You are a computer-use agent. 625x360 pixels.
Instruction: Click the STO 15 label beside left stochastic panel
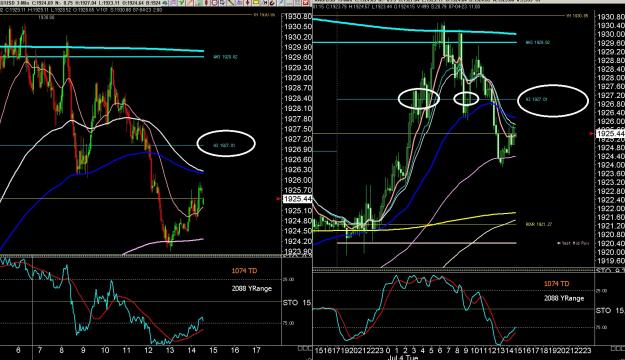pos(297,303)
